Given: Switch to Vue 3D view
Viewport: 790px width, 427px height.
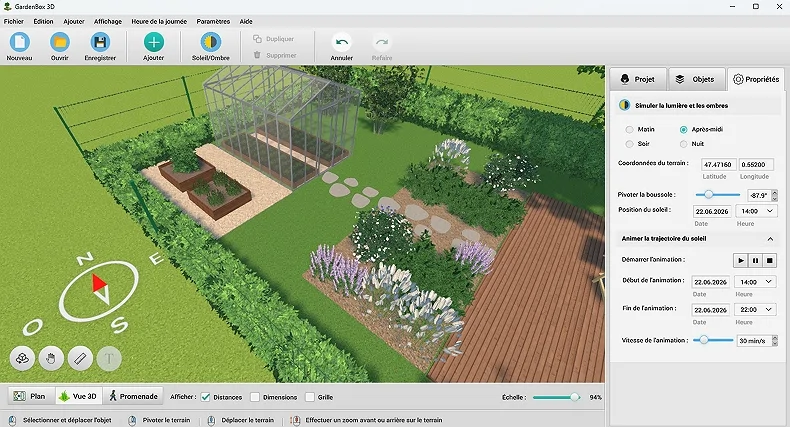Looking at the screenshot, I should point(78,397).
